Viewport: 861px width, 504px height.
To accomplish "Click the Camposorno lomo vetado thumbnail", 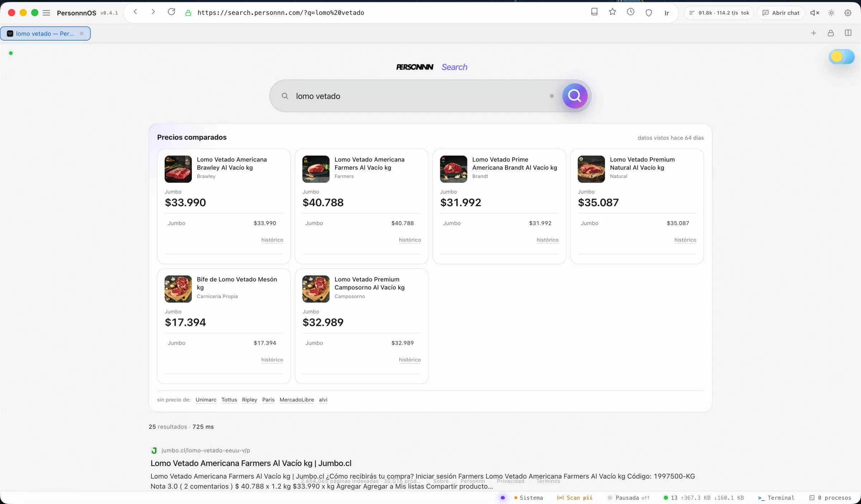I will click(x=316, y=289).
